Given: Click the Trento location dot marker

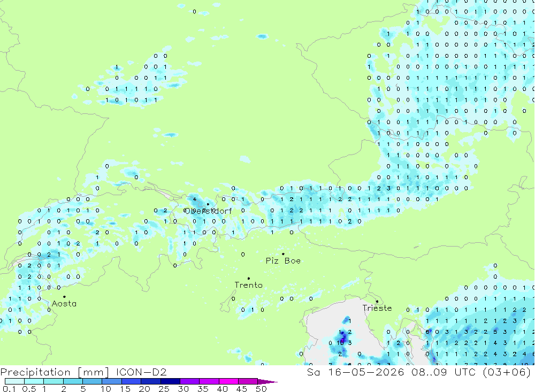Looking at the screenshot, I should tap(249, 279).
